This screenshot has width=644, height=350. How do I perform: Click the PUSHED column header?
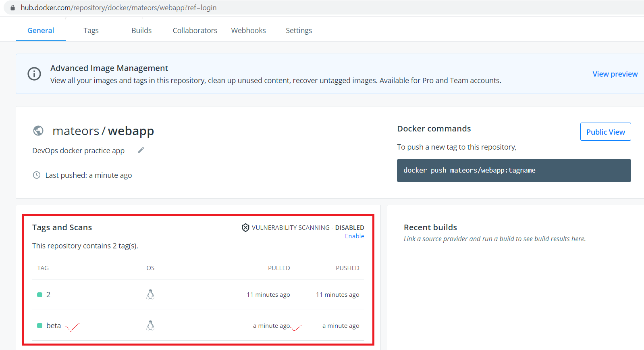click(347, 268)
